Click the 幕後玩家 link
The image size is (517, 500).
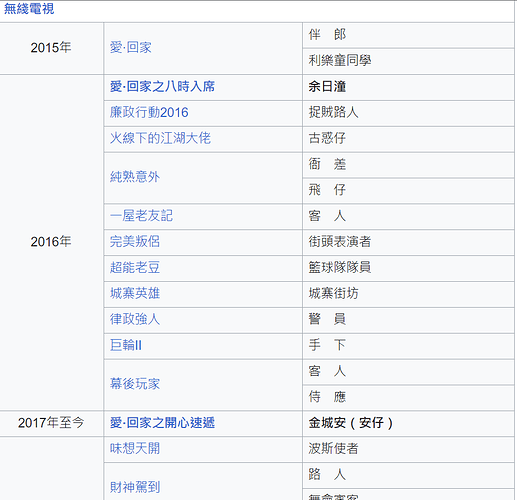[135, 384]
